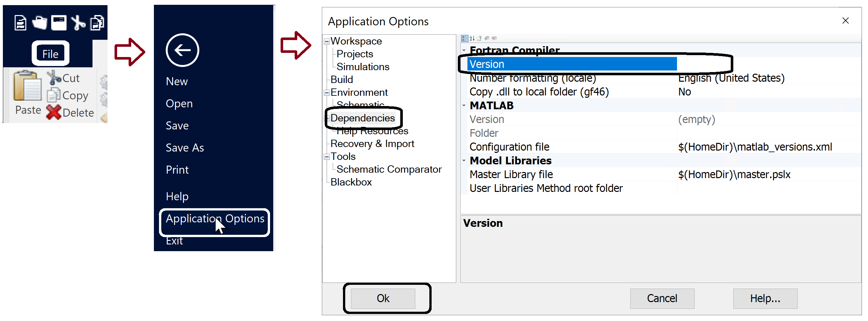The width and height of the screenshot is (868, 321).
Task: Click the property pages icon in grid toolbar
Action: click(479, 38)
